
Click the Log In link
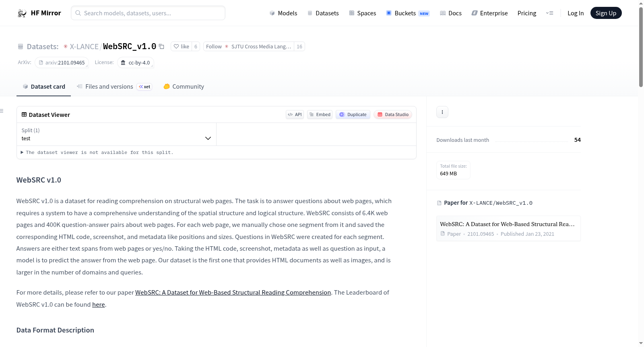[576, 13]
